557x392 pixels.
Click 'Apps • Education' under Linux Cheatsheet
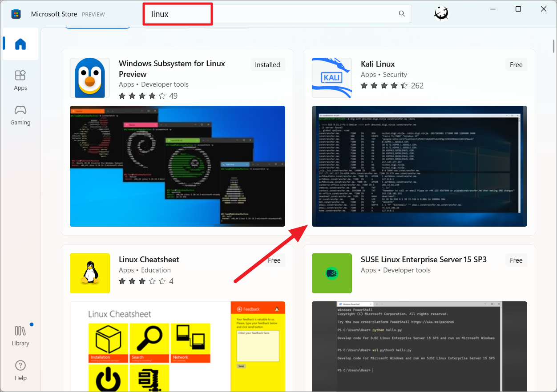[x=145, y=270]
